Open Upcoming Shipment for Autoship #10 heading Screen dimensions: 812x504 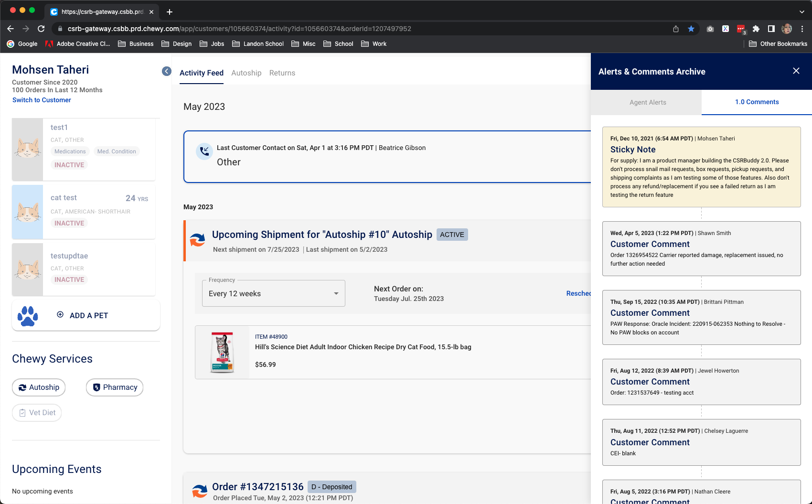pyautogui.click(x=322, y=235)
